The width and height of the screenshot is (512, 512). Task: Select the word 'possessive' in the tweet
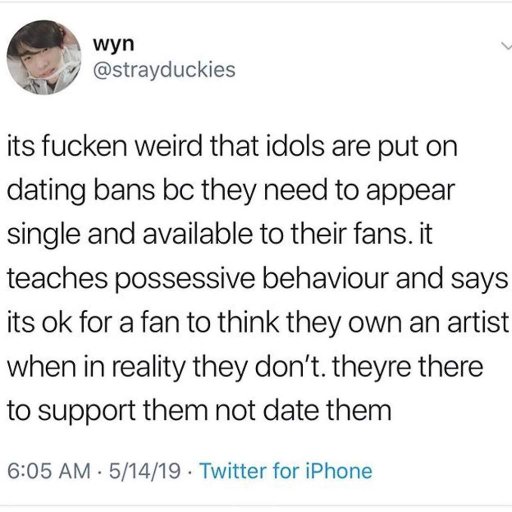pos(185,280)
